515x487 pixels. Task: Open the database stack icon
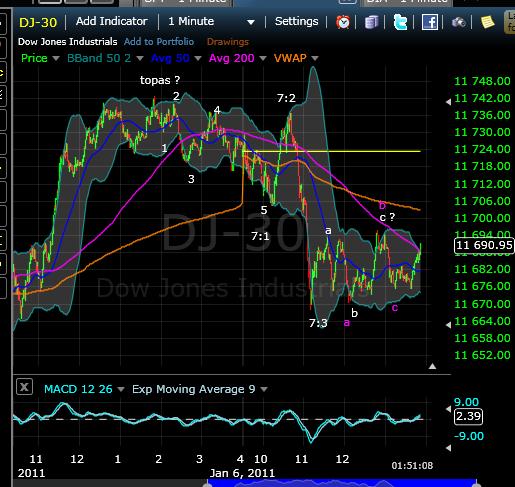371,22
